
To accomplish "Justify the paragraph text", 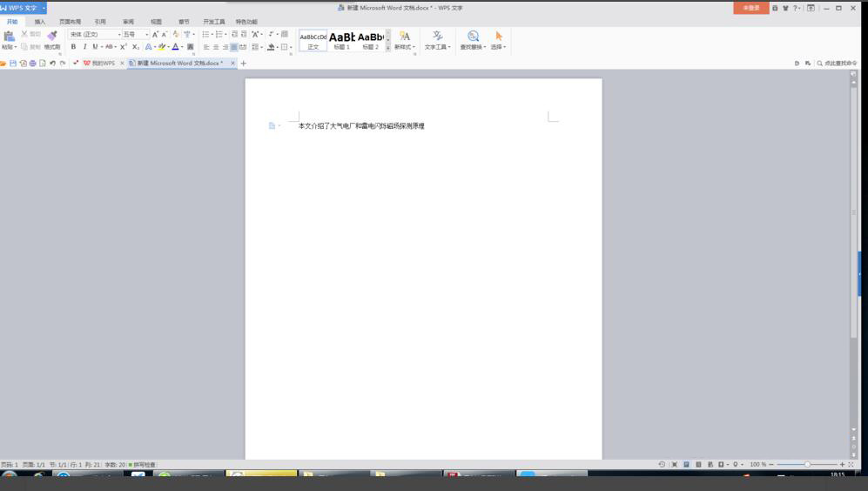I will coord(234,47).
